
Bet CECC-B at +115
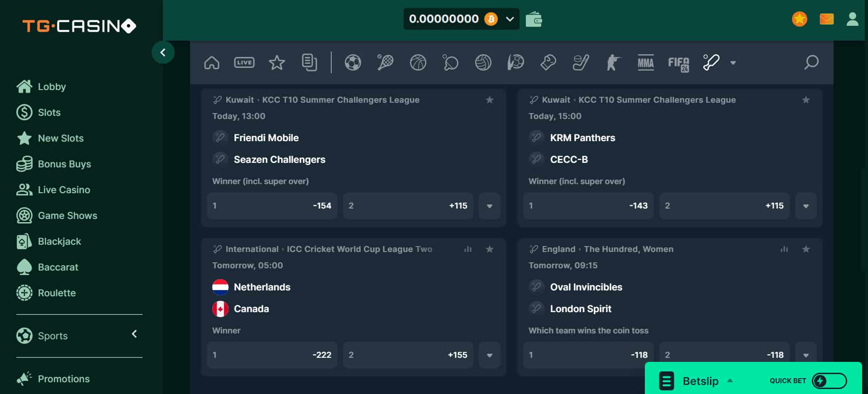point(725,206)
